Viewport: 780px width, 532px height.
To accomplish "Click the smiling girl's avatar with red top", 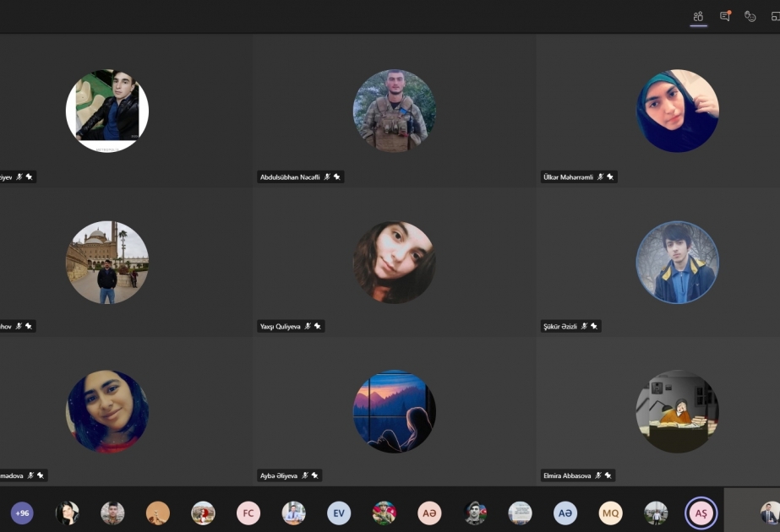I will pyautogui.click(x=107, y=411).
